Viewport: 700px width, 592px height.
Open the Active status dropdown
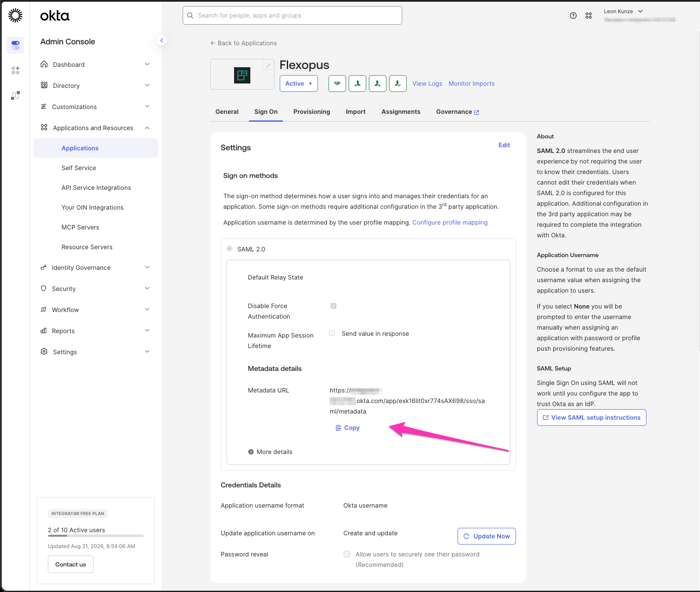pyautogui.click(x=299, y=84)
